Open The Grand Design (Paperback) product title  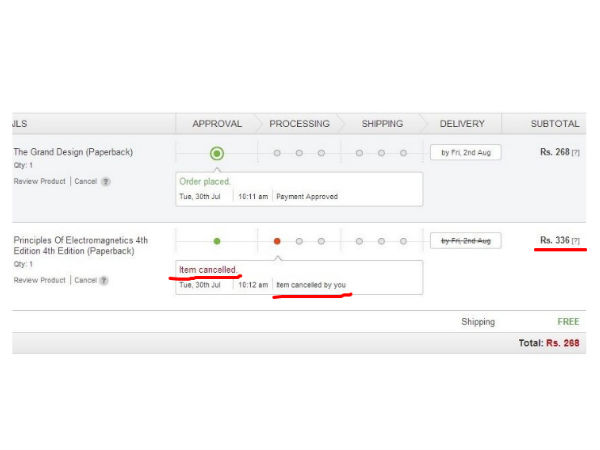73,152
